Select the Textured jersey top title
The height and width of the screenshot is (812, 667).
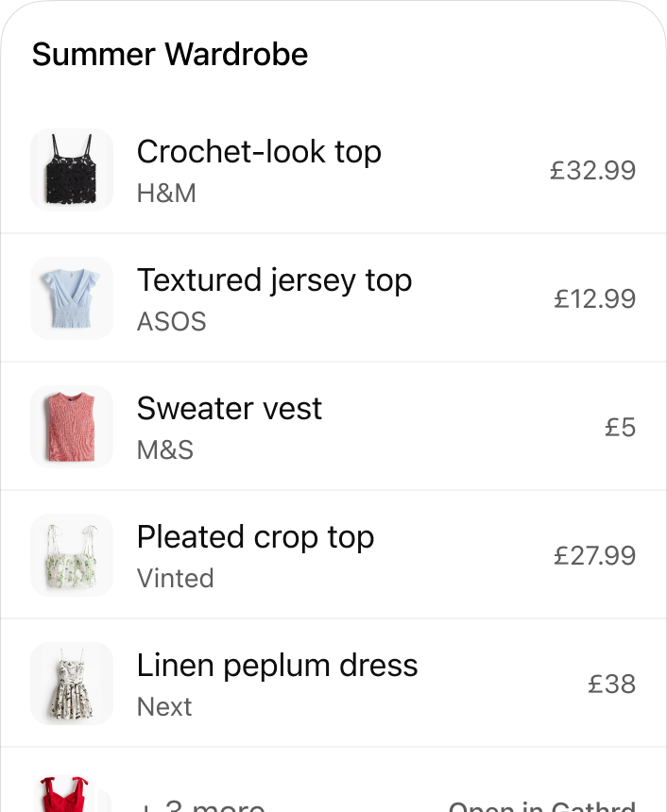click(274, 280)
